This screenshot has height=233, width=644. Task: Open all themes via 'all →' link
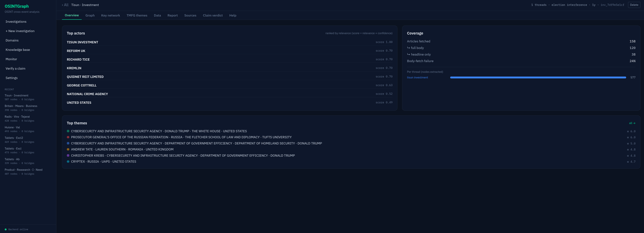point(632,123)
